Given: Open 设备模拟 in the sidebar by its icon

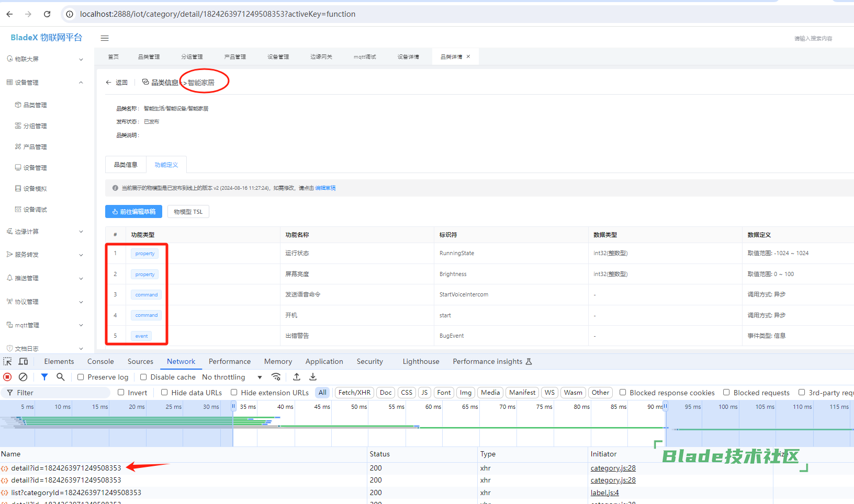Looking at the screenshot, I should click(x=18, y=189).
